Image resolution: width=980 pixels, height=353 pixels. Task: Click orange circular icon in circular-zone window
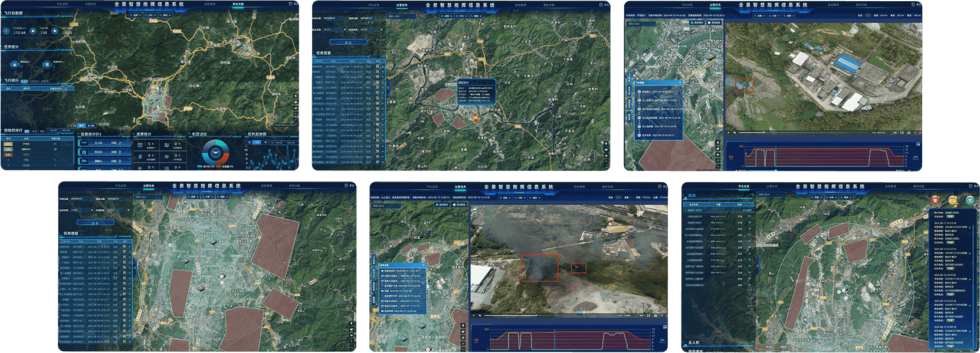952,200
